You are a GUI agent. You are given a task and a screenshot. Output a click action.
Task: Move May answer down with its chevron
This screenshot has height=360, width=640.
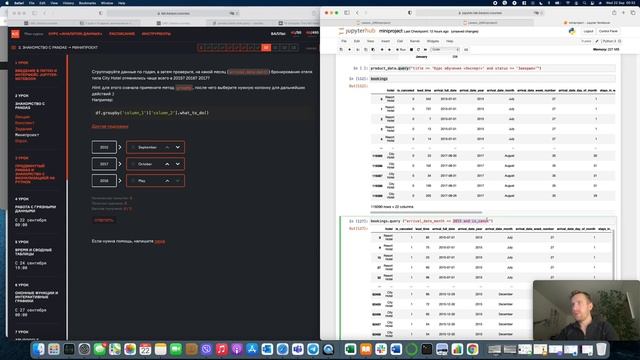click(x=178, y=181)
